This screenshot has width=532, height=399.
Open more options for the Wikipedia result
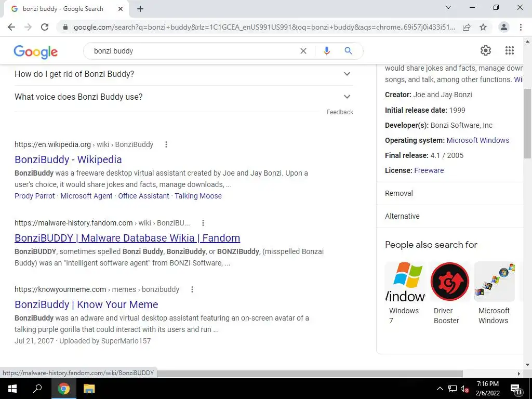pos(166,144)
